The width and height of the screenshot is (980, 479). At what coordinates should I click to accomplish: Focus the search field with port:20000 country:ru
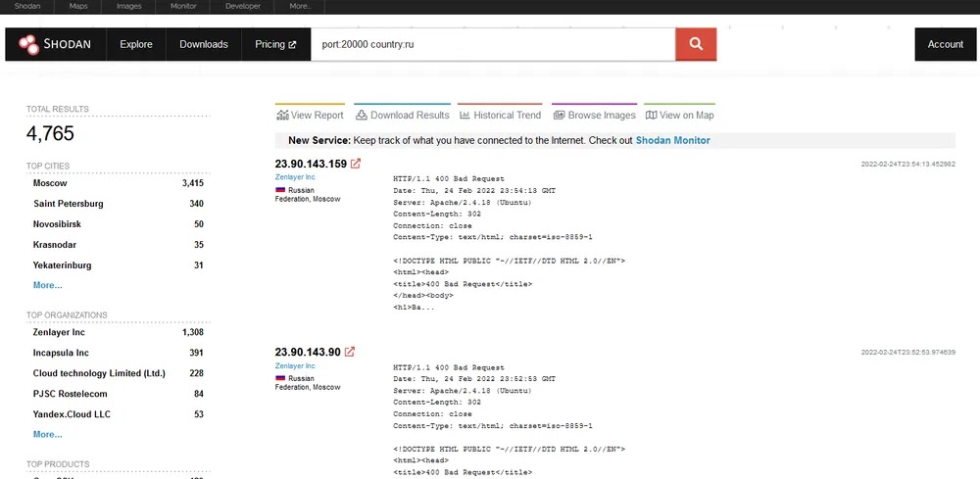493,44
